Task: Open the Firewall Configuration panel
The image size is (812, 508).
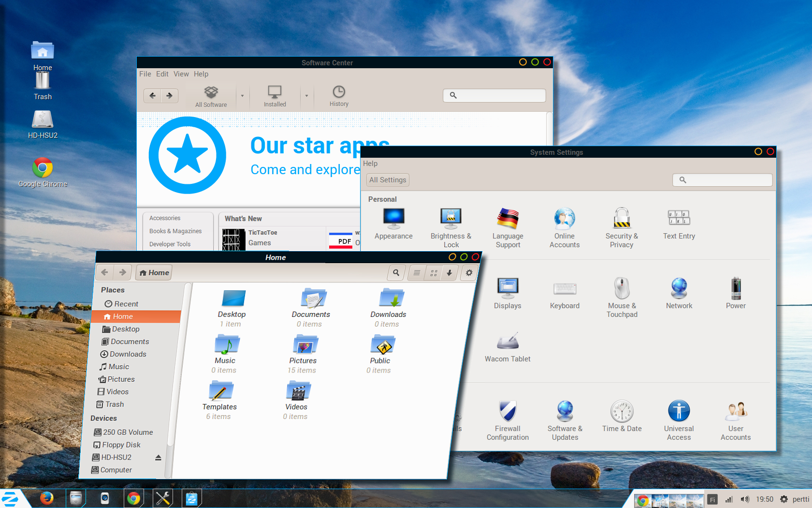Action: (x=507, y=419)
